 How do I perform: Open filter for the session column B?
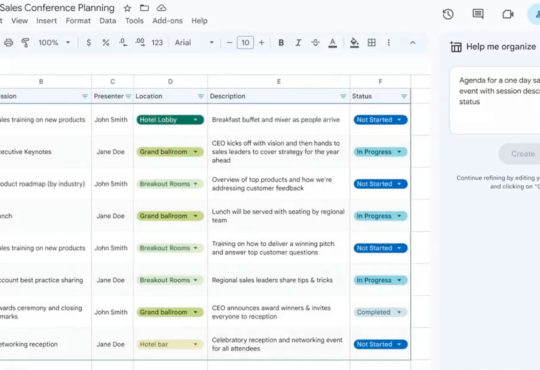(x=85, y=96)
